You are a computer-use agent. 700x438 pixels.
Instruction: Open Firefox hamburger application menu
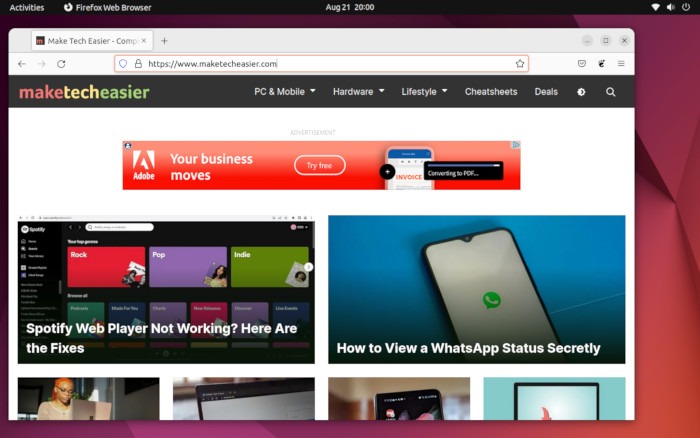(x=621, y=64)
